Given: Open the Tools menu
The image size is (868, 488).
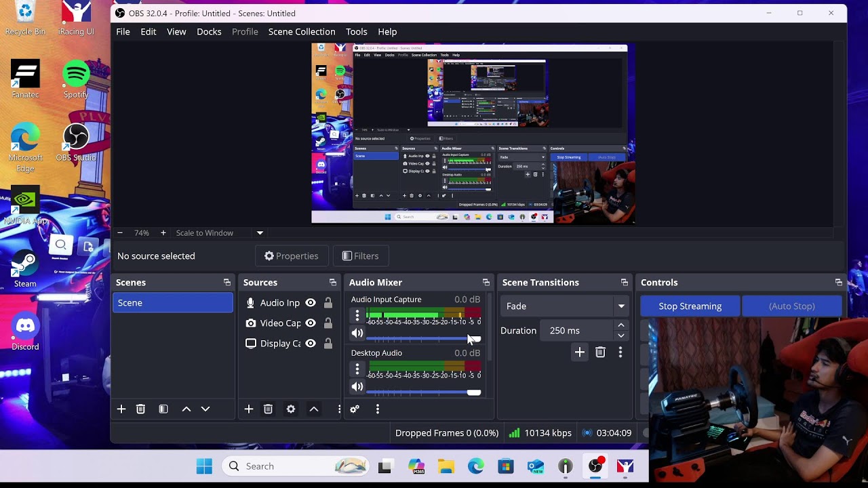Looking at the screenshot, I should (357, 32).
